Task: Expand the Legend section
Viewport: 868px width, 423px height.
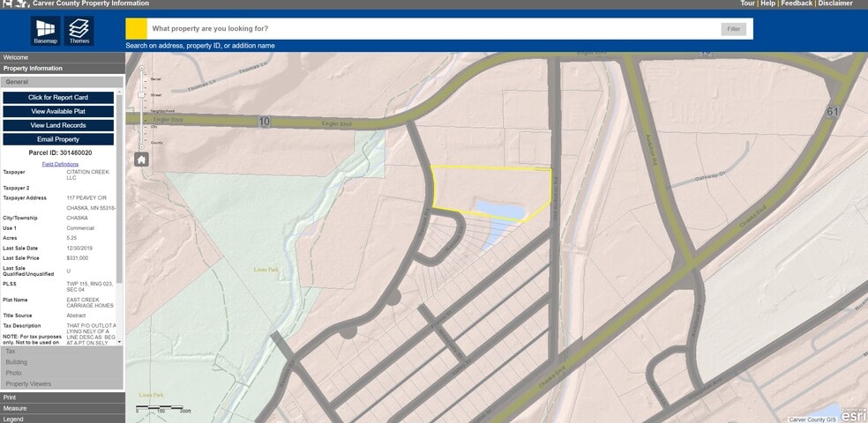Action: (62, 419)
